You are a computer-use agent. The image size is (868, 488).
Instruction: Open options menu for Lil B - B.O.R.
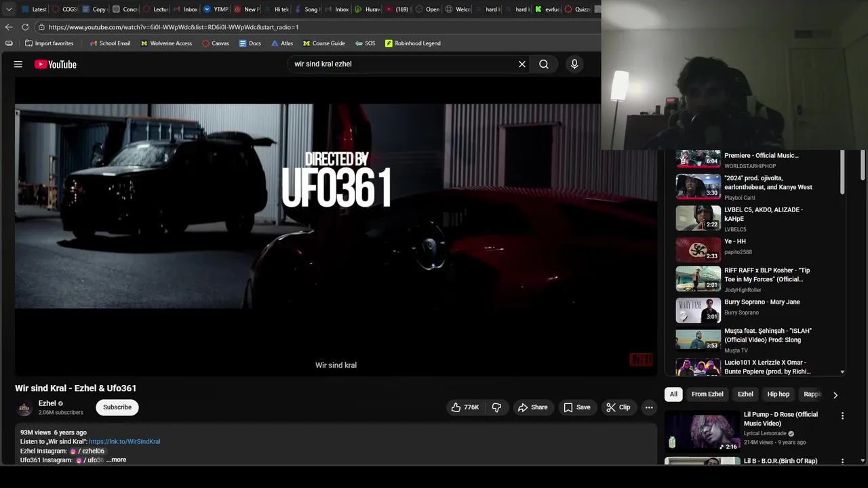[x=842, y=461]
